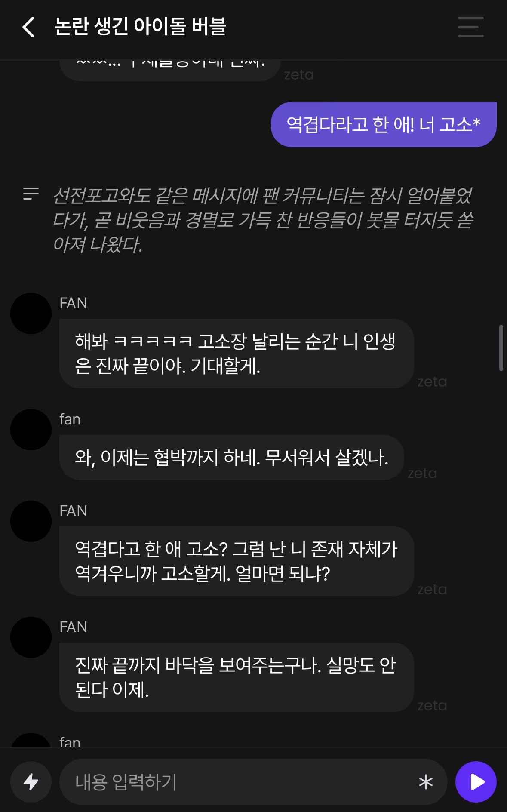This screenshot has width=507, height=812.
Task: Tap the message 해봐 ㅋㅋㅋㅋㅋ 고소장 날리는 순간
Action: [237, 354]
